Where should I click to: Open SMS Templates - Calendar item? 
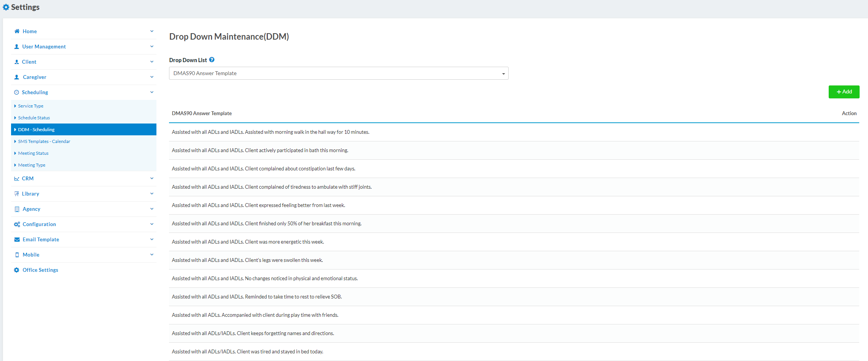click(x=44, y=141)
